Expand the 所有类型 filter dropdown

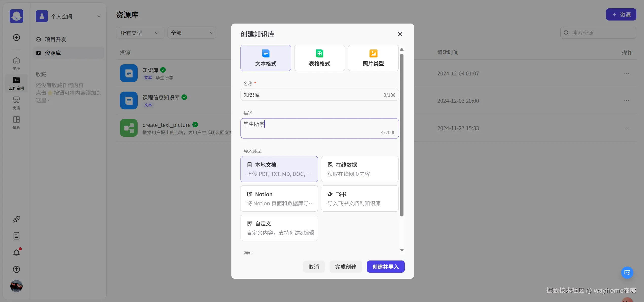pos(140,33)
